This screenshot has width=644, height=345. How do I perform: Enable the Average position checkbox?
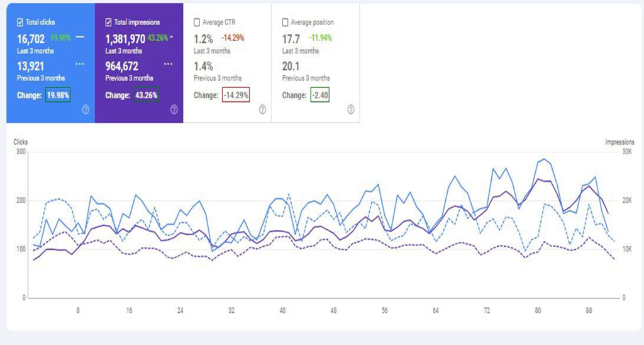click(286, 22)
